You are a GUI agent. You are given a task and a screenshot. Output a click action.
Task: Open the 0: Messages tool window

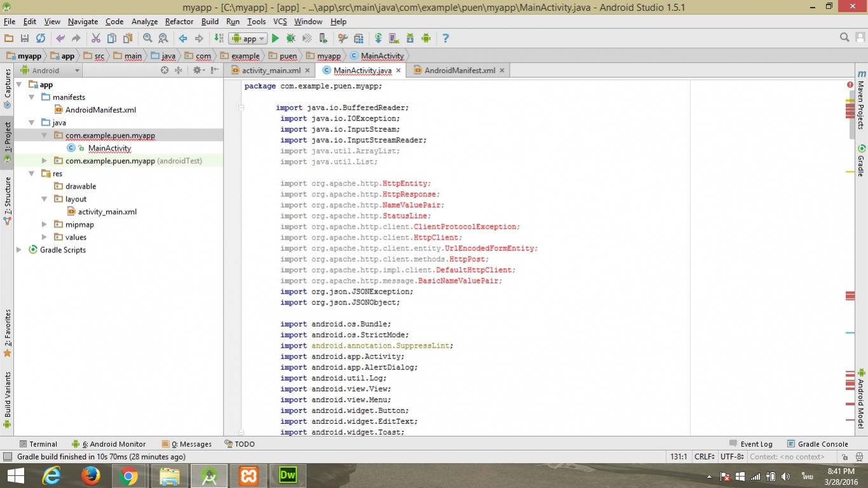coord(187,444)
